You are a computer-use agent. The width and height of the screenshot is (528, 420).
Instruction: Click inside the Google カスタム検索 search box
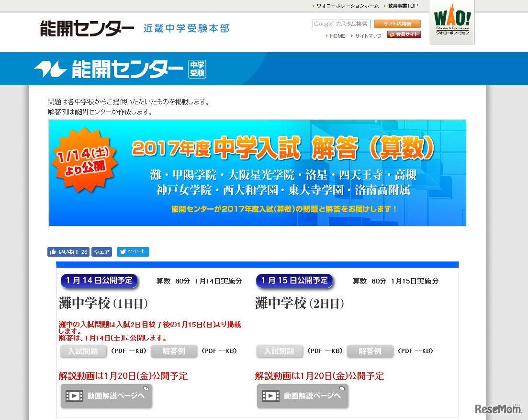coord(341,24)
